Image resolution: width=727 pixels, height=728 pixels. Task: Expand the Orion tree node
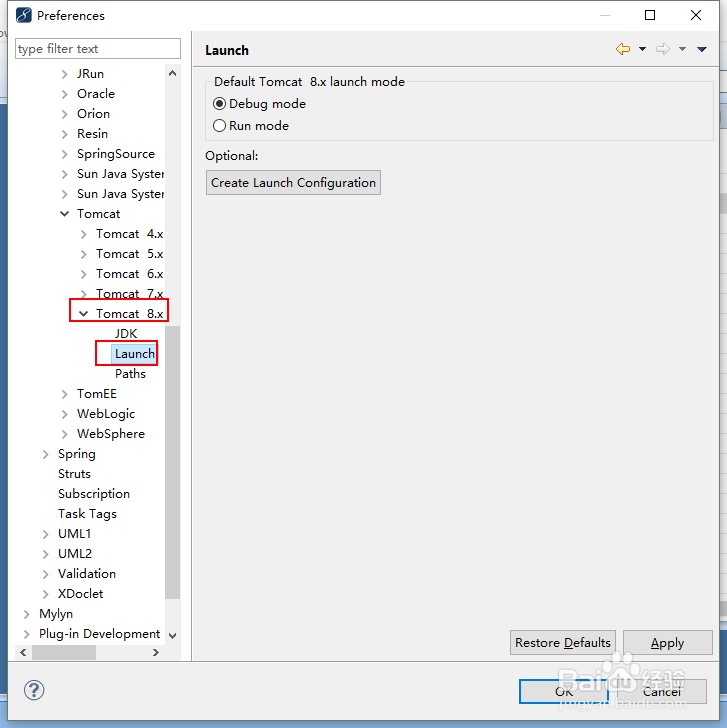[x=65, y=114]
